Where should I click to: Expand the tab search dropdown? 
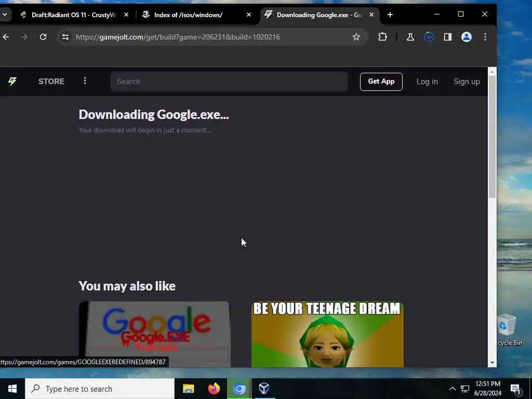(5, 15)
